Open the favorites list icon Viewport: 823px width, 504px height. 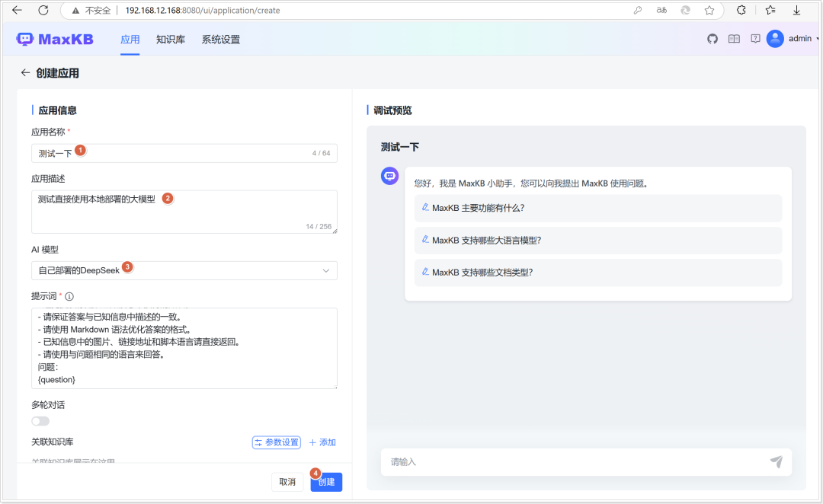pyautogui.click(x=770, y=10)
